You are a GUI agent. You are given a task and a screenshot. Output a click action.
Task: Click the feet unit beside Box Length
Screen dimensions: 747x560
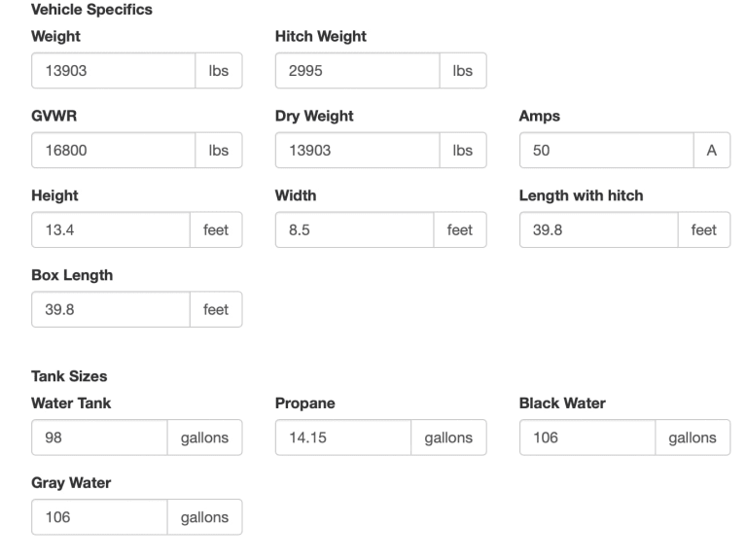pyautogui.click(x=216, y=310)
